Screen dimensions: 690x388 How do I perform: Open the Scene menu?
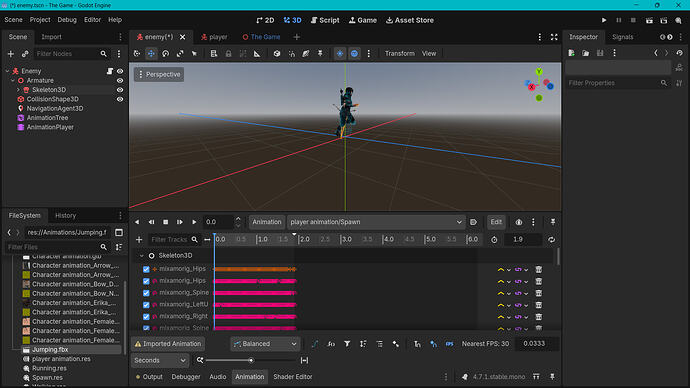pos(13,20)
